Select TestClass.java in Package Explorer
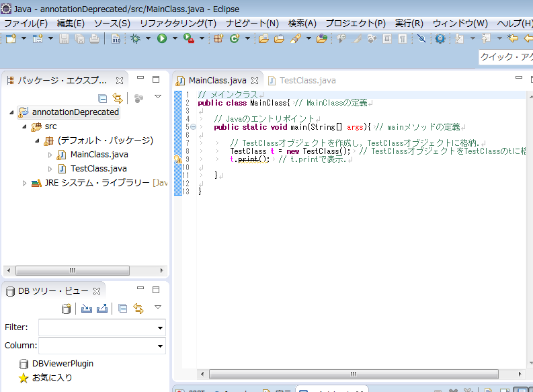The image size is (533, 392). pos(99,169)
